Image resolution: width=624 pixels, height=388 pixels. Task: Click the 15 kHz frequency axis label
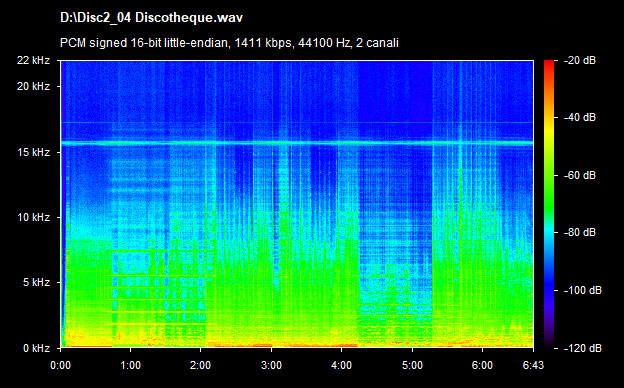click(33, 152)
